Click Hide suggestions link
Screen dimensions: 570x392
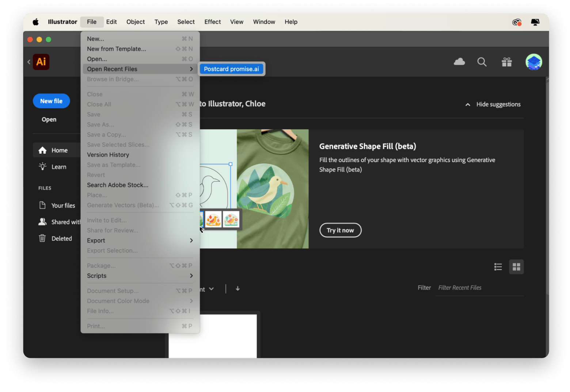point(498,104)
